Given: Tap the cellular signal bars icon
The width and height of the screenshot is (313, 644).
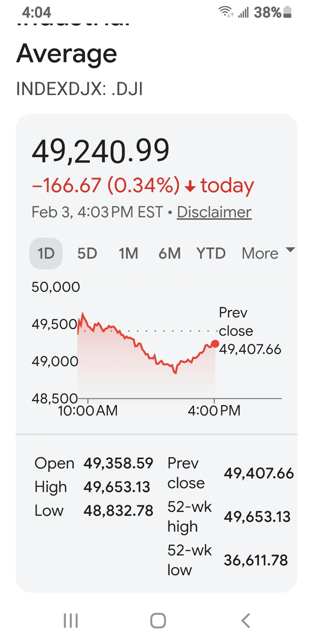Looking at the screenshot, I should tap(244, 13).
